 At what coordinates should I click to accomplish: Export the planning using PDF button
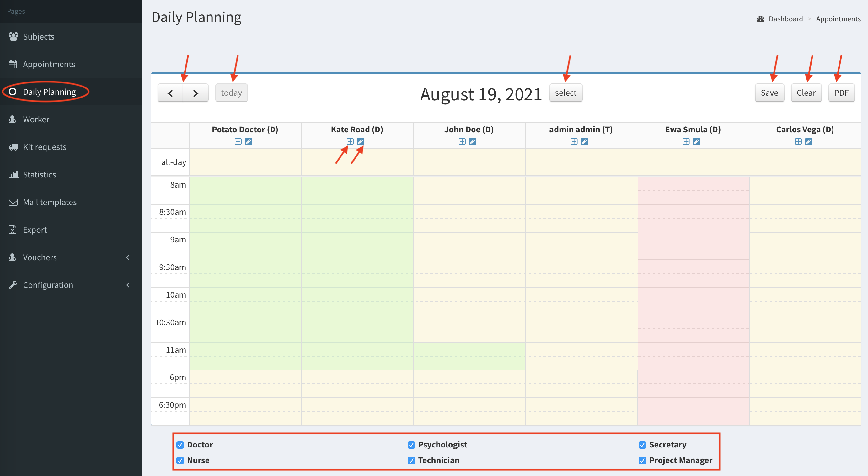click(841, 93)
